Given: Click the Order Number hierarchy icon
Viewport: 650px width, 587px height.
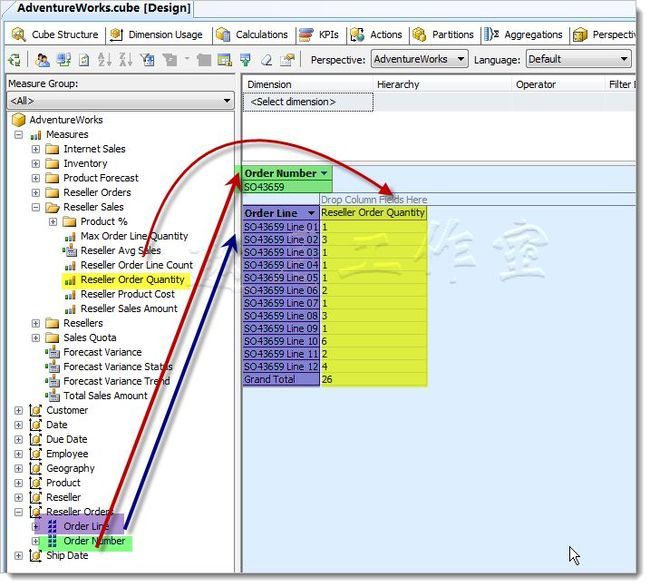Looking at the screenshot, I should [52, 541].
